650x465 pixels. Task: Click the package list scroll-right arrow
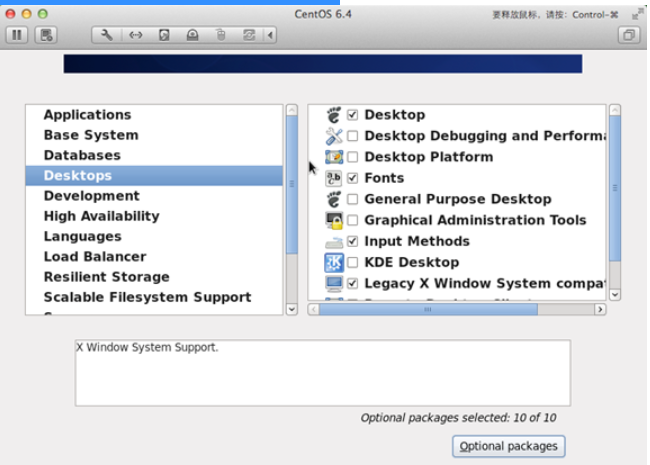[x=600, y=309]
